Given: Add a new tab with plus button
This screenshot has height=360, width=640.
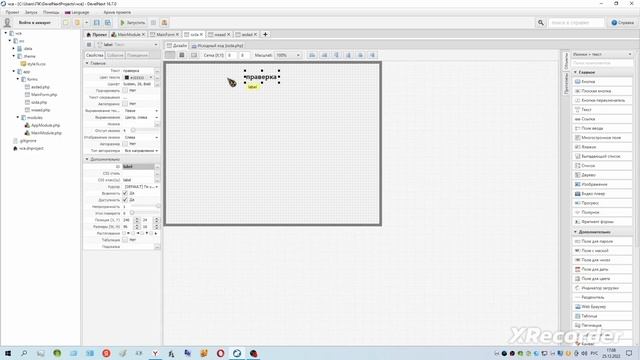Looking at the screenshot, I should point(265,35).
